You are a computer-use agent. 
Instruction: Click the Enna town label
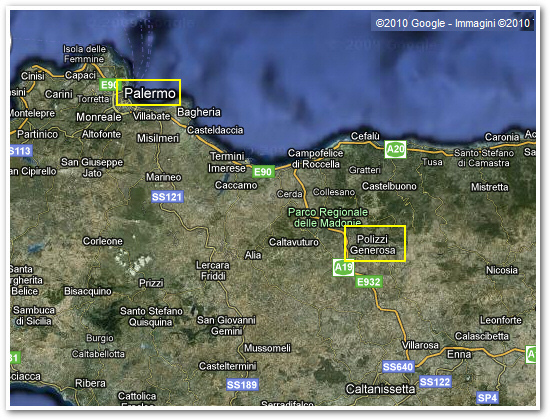tap(459, 354)
